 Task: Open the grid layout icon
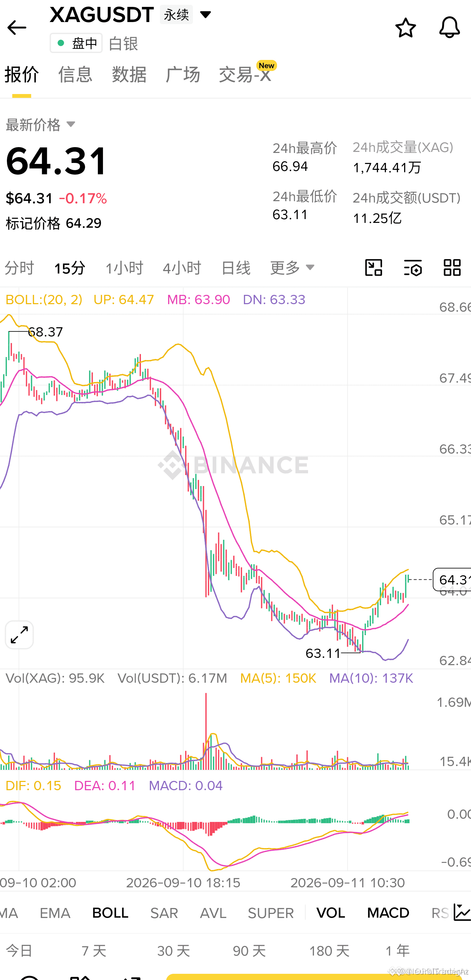click(x=452, y=267)
